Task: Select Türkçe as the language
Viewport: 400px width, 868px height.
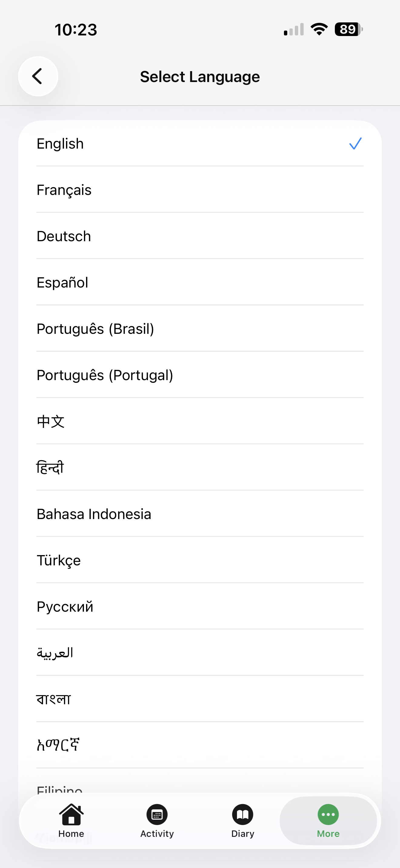Action: [x=59, y=561]
